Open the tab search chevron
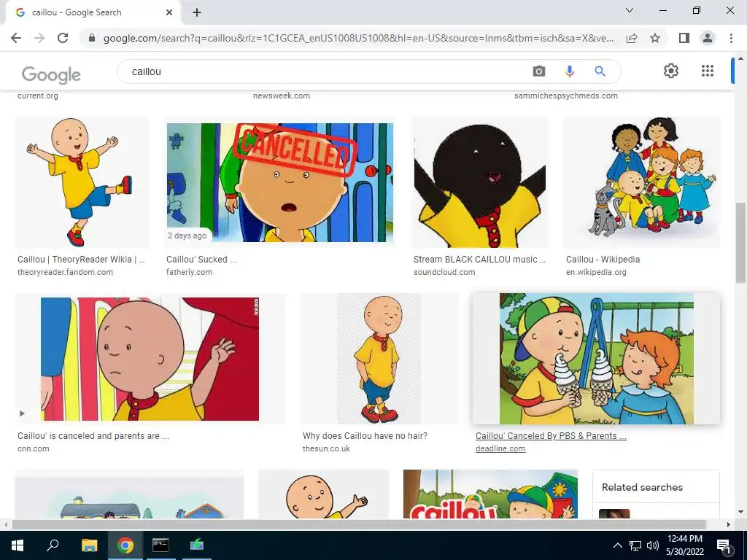This screenshot has width=747, height=560. coord(630,10)
